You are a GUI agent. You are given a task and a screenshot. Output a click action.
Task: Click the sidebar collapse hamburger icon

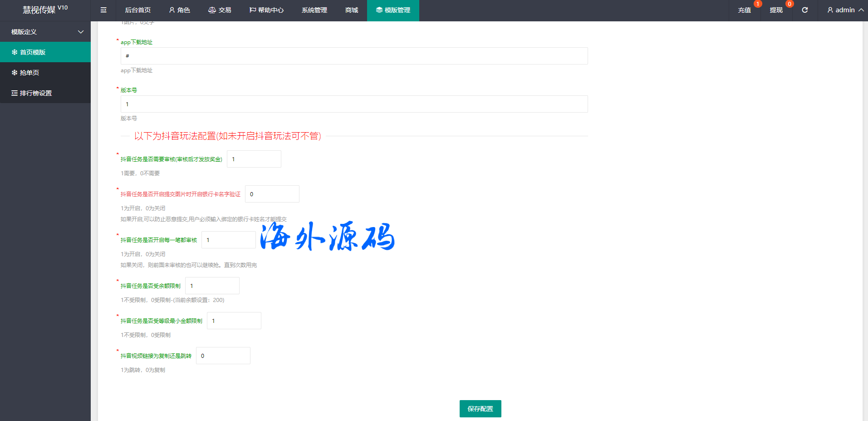pyautogui.click(x=103, y=10)
